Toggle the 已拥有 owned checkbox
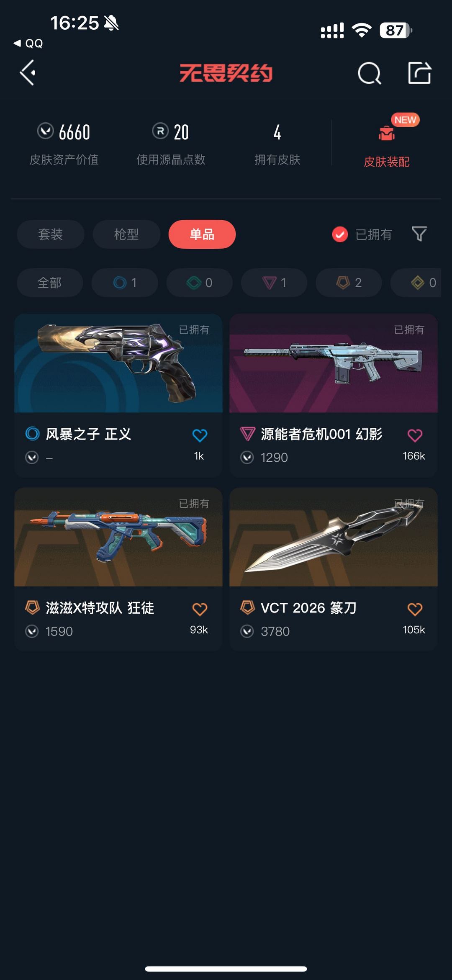The width and height of the screenshot is (452, 980). (340, 234)
